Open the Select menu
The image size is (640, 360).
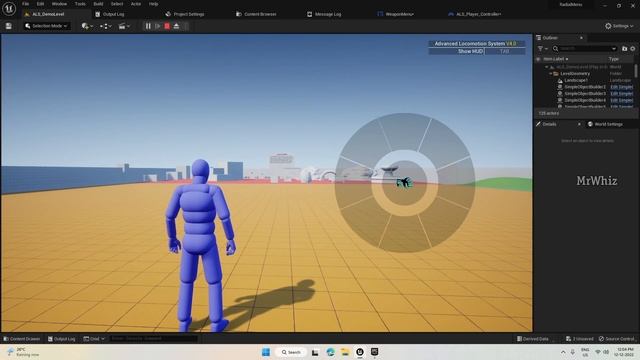[117, 4]
